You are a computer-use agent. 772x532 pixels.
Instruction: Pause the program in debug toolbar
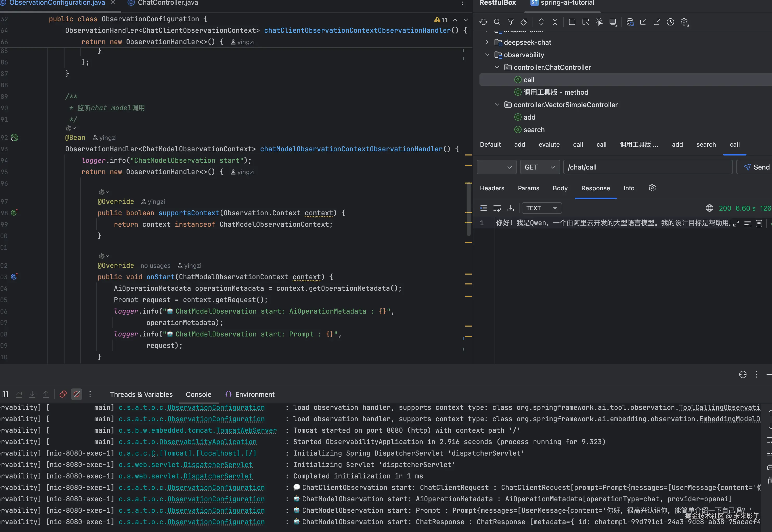pos(5,394)
